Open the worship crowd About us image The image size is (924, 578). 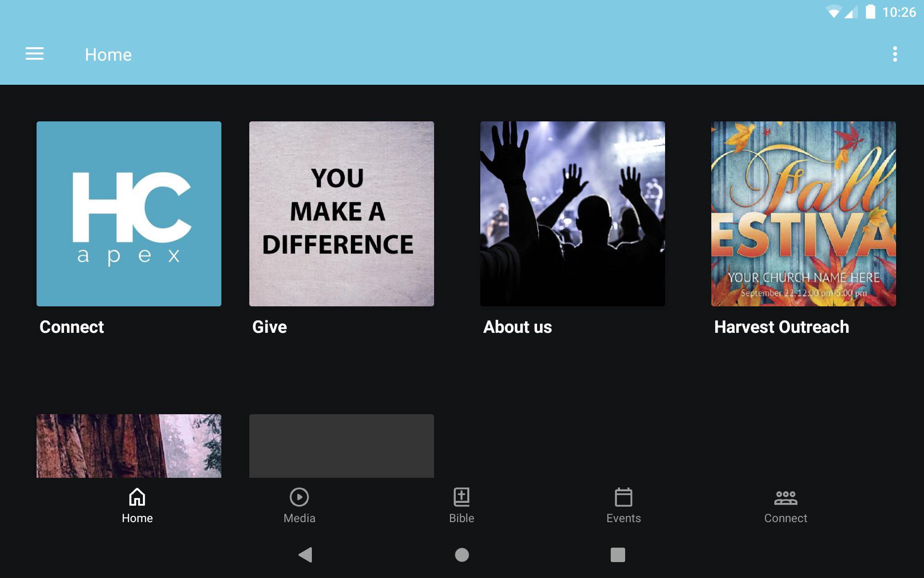coord(572,213)
